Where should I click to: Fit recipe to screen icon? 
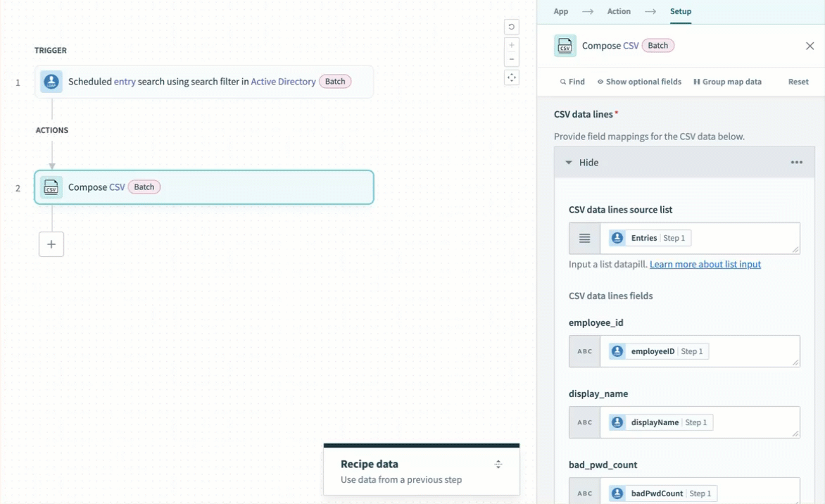pos(512,77)
